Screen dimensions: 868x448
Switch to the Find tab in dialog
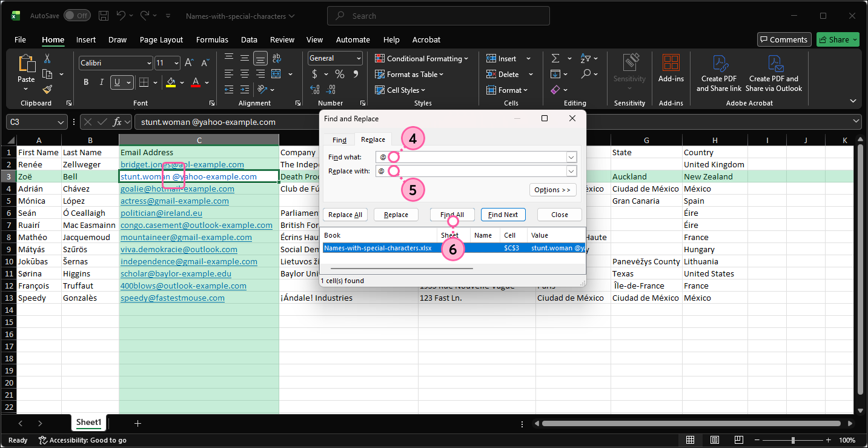339,139
